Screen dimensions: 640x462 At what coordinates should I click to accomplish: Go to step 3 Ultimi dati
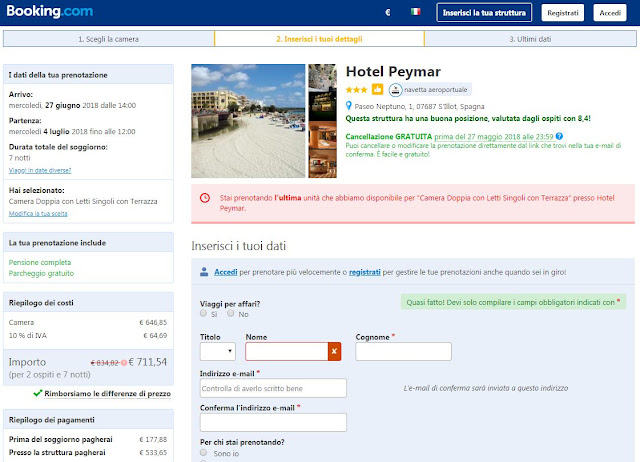click(530, 39)
